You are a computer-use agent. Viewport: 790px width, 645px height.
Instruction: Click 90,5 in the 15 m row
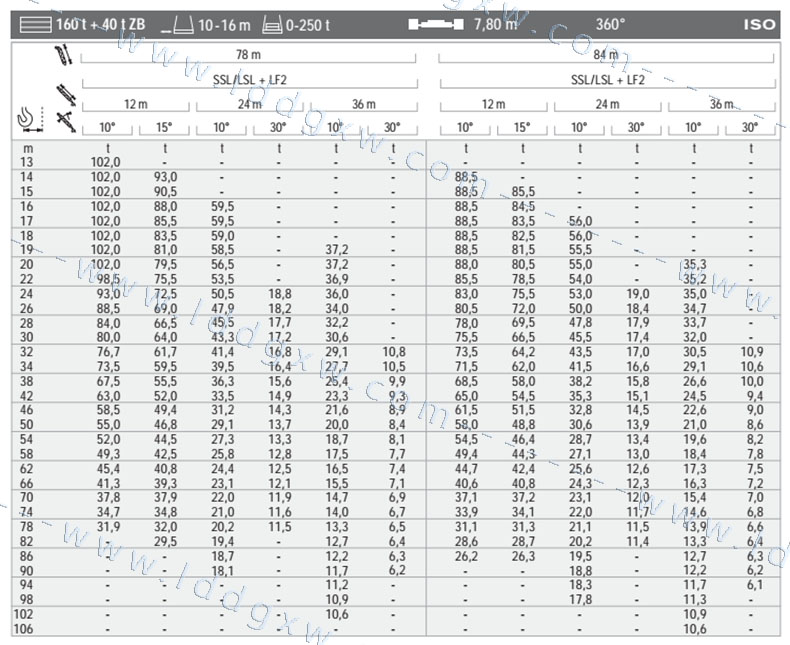pos(165,191)
